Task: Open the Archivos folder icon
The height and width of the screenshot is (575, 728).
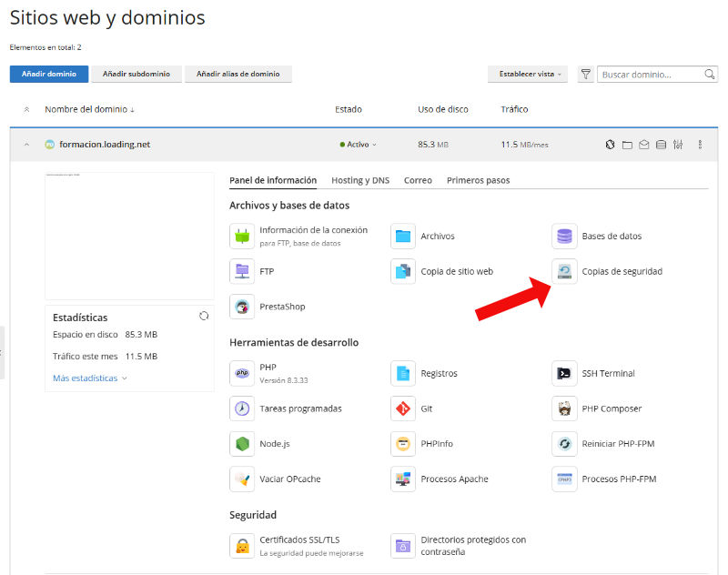Action: pos(403,236)
